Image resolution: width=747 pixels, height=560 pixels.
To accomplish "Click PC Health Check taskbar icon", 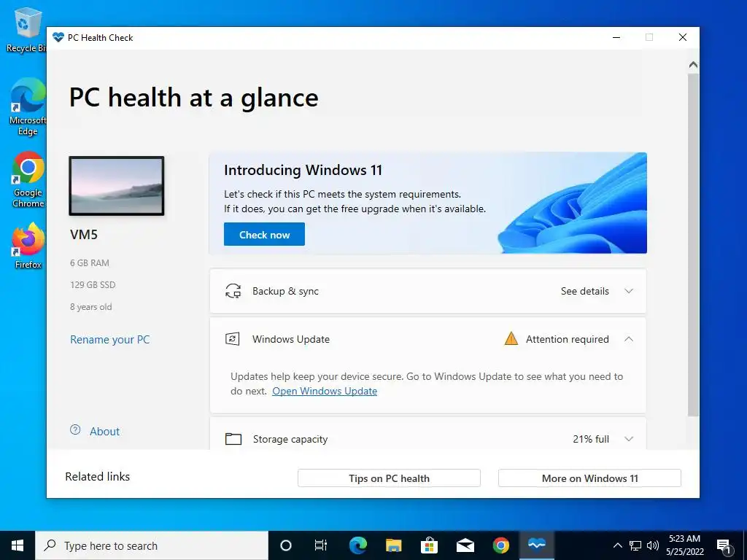I will point(537,545).
